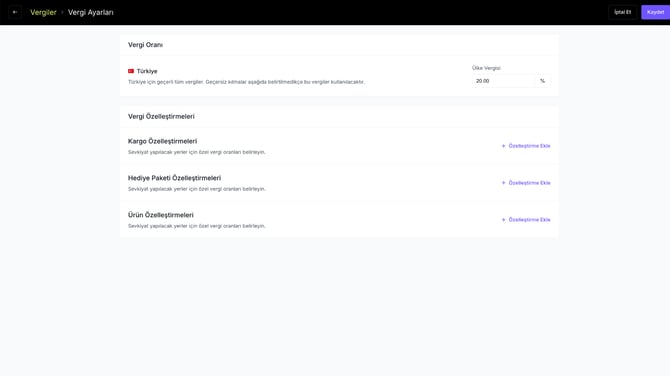This screenshot has height=376, width=670.
Task: Select the Türkiye country label
Action: (147, 71)
